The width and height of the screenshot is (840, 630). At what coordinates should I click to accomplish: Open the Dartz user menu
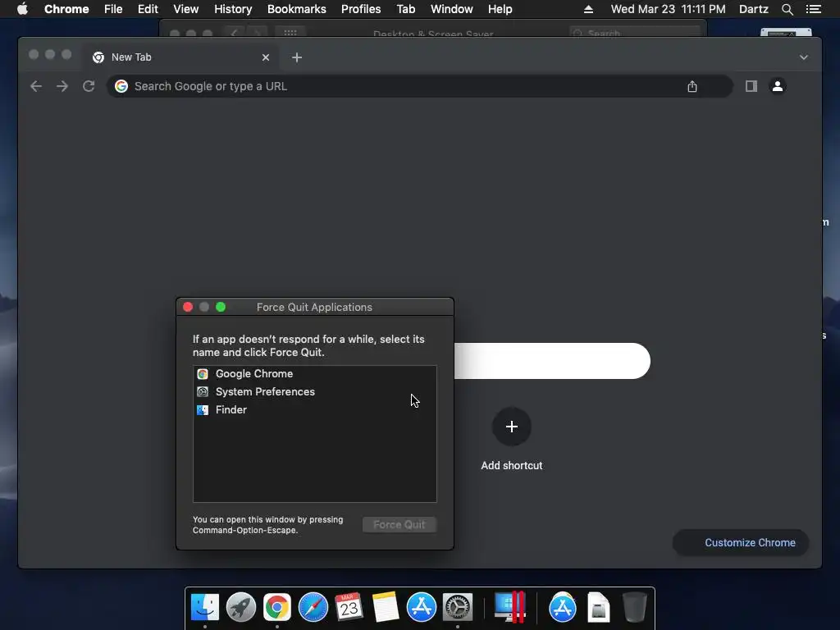[x=753, y=9]
